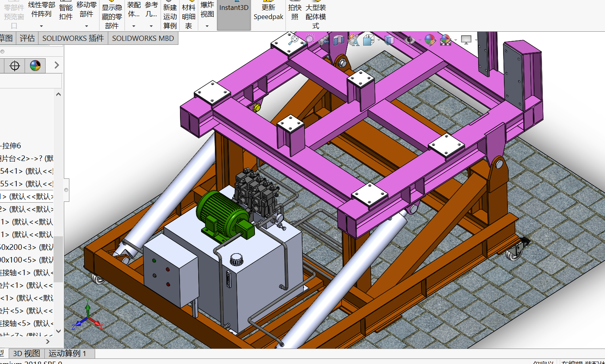Viewport: 605px width, 364px height.
Task: Click the feature tree scroll-up arrow
Action: tap(59, 94)
